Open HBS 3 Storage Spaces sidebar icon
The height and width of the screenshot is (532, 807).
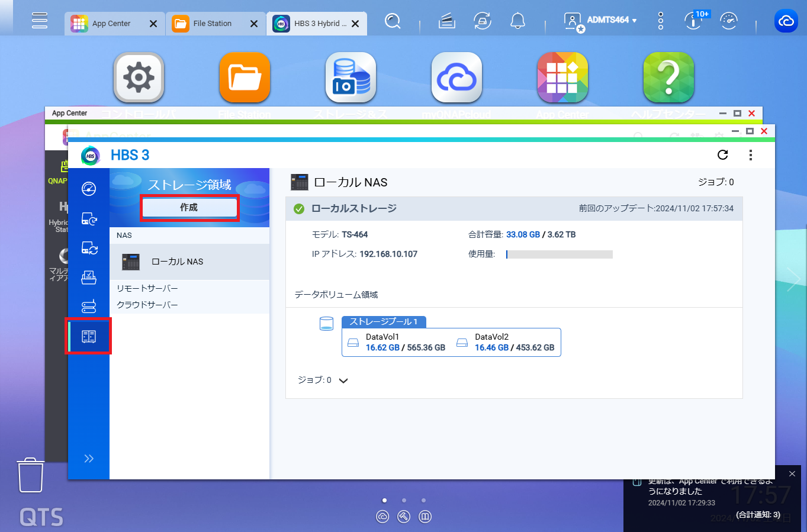pos(89,337)
